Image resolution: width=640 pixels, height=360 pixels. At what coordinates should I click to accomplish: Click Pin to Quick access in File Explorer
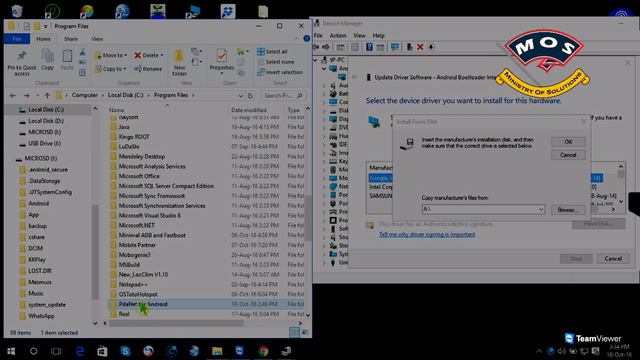(x=21, y=63)
